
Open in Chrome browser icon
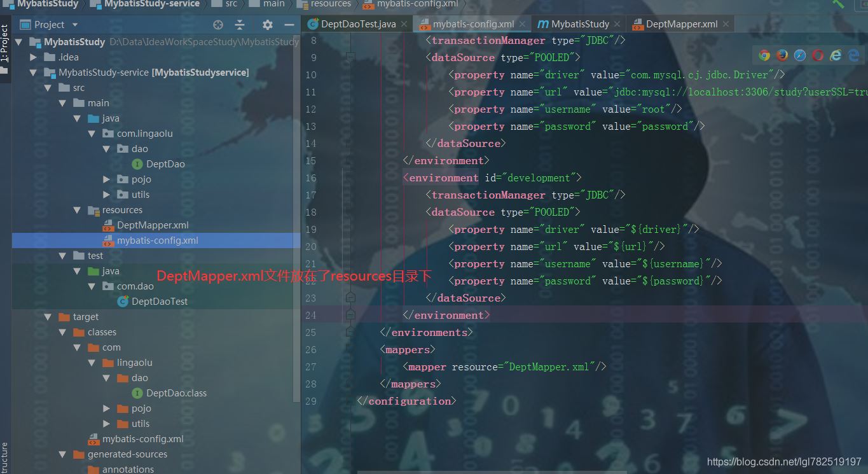click(764, 55)
